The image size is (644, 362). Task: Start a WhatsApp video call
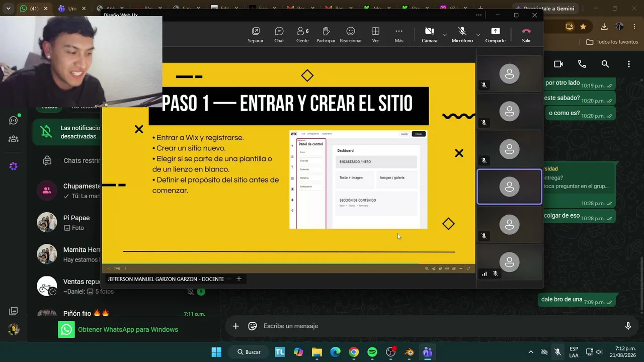(x=558, y=64)
